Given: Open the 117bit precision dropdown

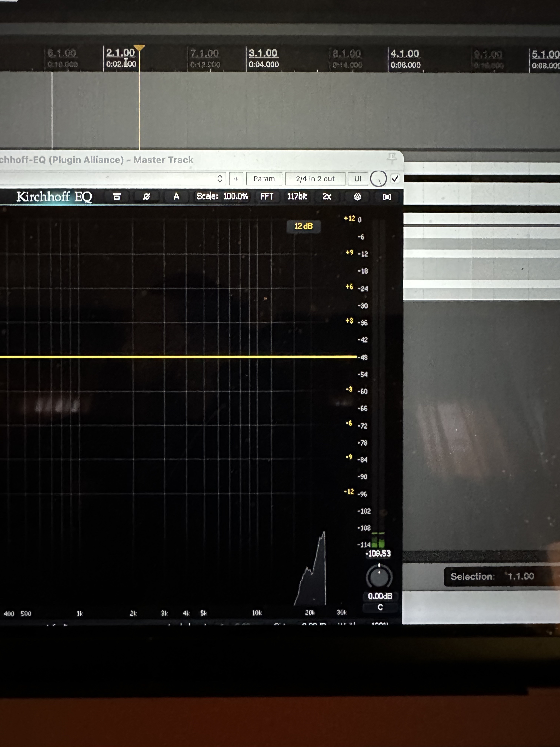Looking at the screenshot, I should 297,197.
